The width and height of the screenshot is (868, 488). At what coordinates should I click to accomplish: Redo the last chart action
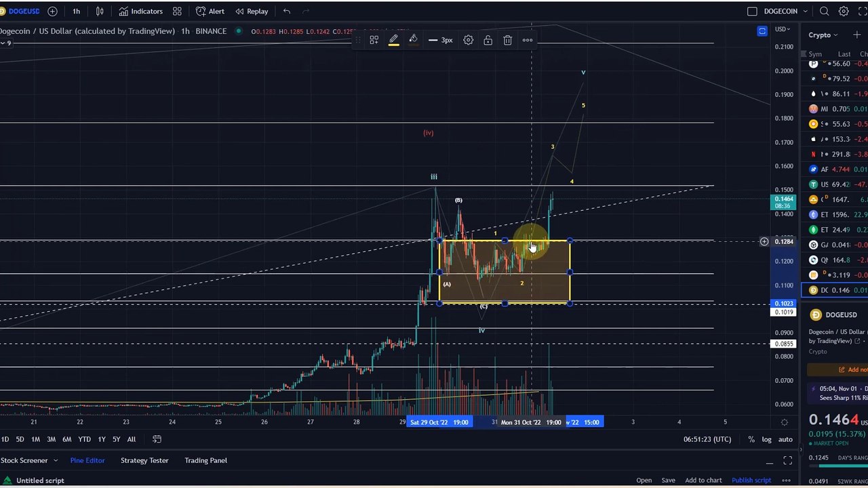coord(306,11)
